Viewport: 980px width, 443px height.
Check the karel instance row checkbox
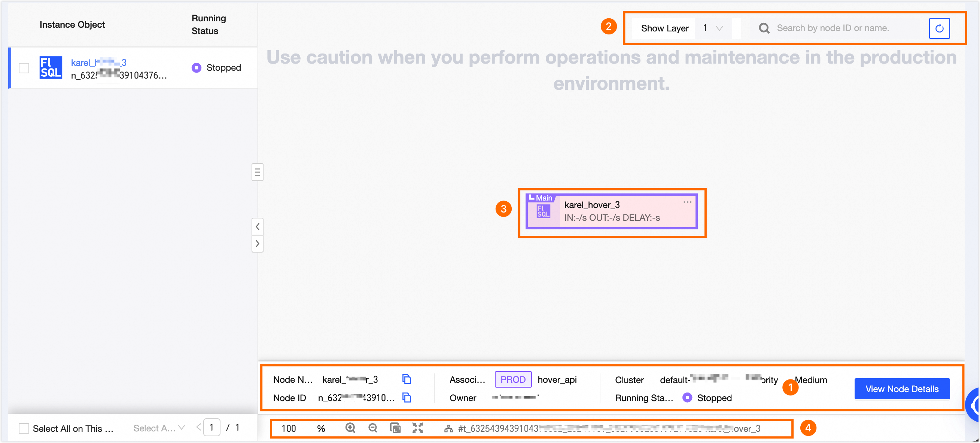click(x=24, y=68)
